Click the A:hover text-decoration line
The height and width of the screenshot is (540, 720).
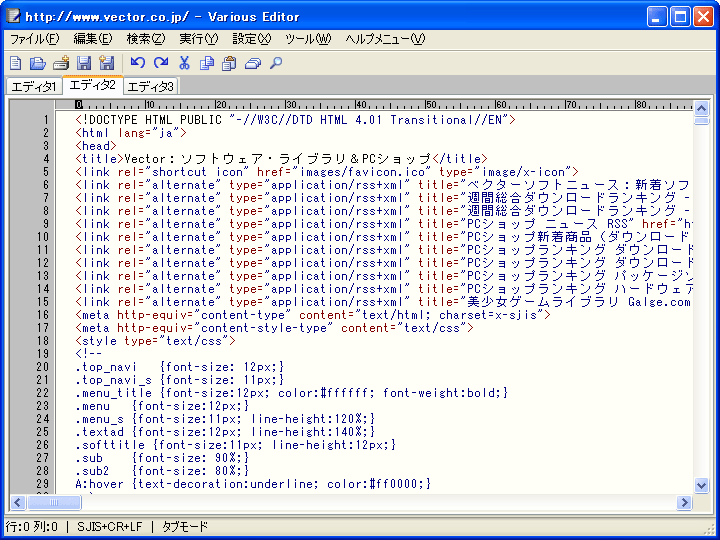coord(253,484)
